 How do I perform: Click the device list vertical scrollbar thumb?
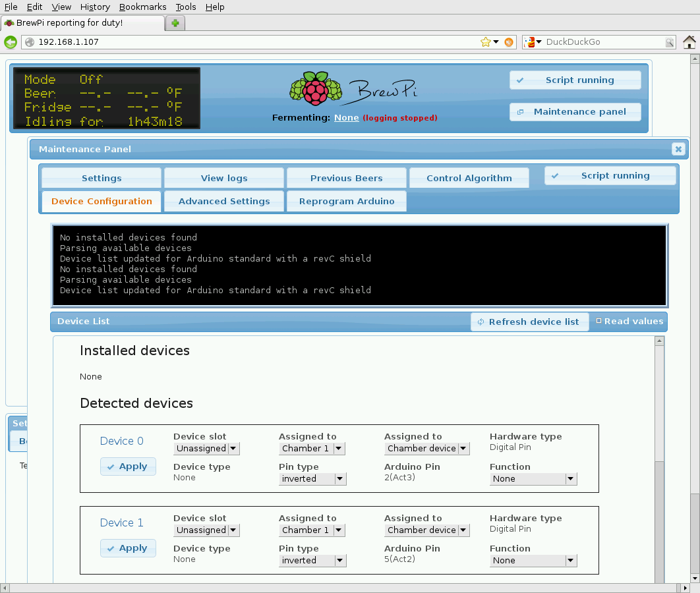pos(659,522)
